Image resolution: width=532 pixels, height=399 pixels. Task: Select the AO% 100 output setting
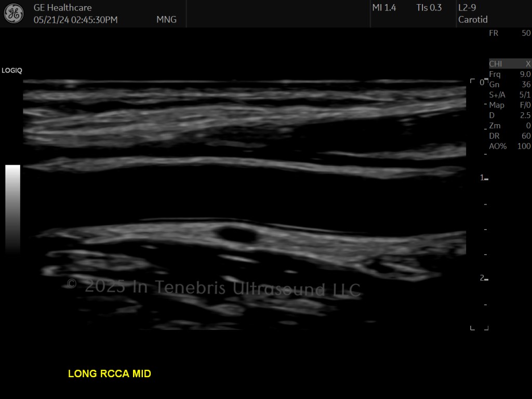(510, 146)
